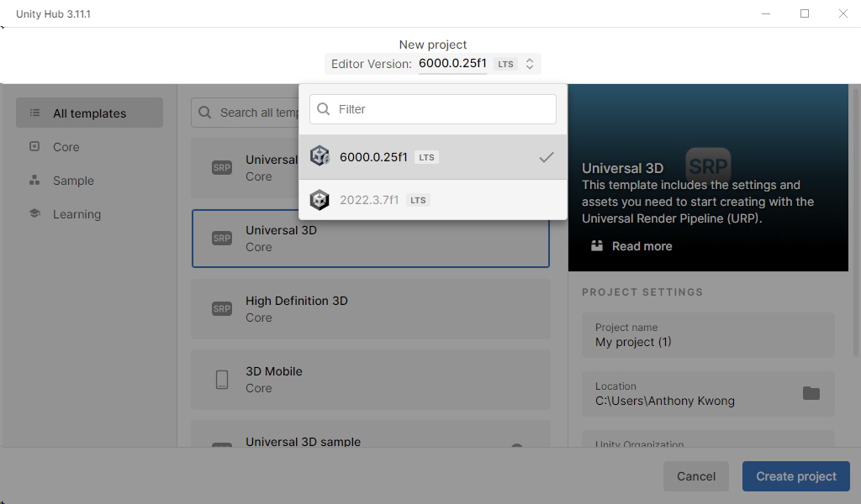Click the Unity editor icon beside 6000.0.25f1
The image size is (861, 504).
click(320, 155)
